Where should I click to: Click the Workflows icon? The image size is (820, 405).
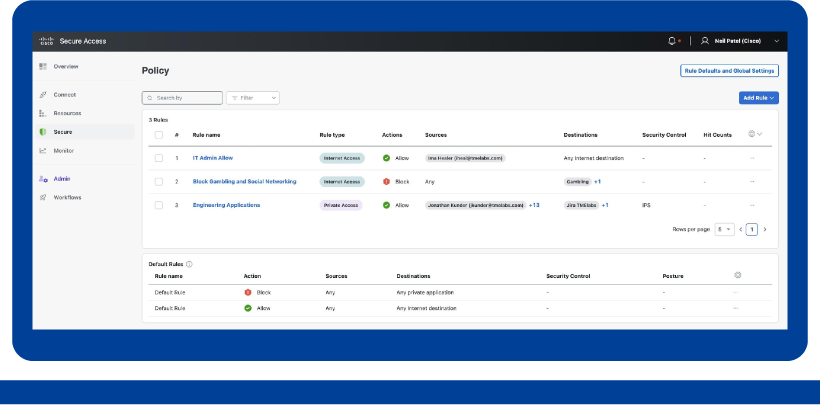coord(43,197)
